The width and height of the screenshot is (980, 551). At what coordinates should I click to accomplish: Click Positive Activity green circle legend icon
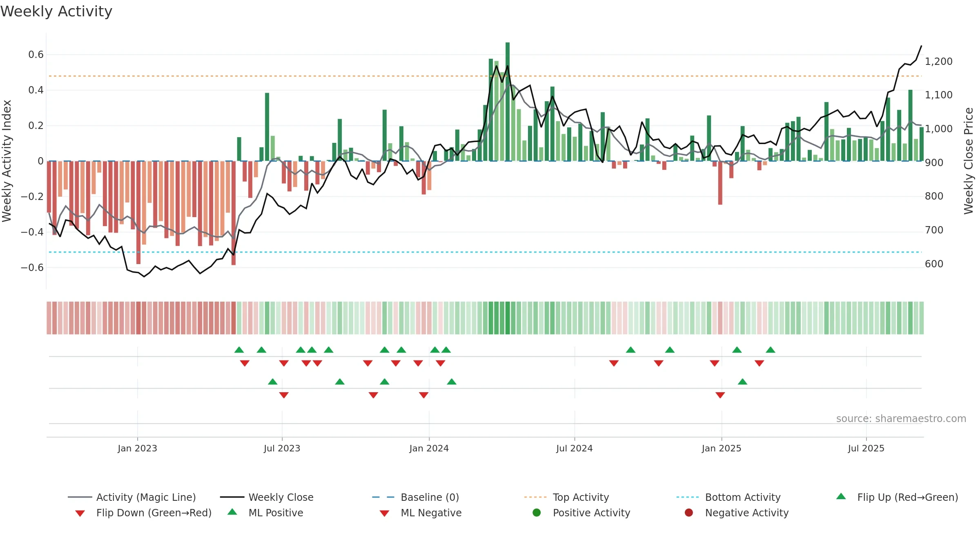tap(537, 513)
